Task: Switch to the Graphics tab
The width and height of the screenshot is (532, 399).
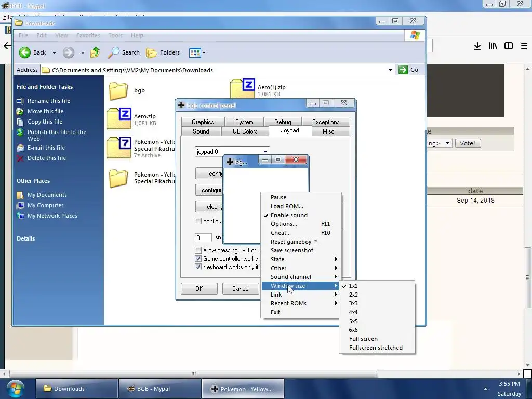Action: tap(203, 122)
